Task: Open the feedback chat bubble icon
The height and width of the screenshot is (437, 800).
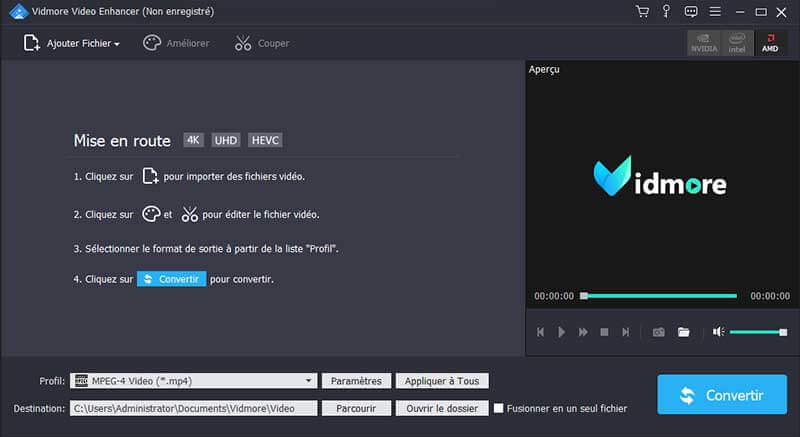Action: pyautogui.click(x=690, y=11)
